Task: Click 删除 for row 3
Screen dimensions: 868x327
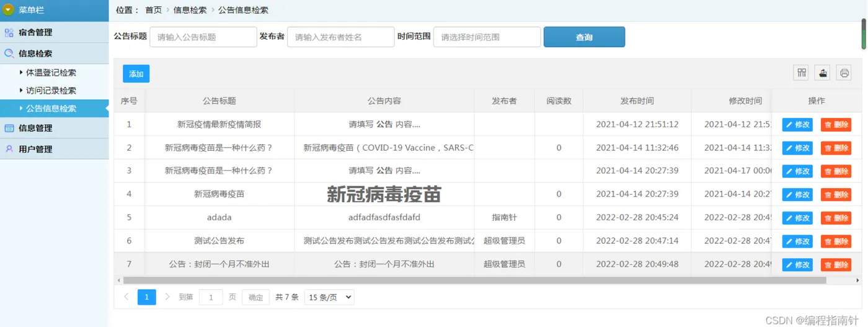Action: (836, 171)
